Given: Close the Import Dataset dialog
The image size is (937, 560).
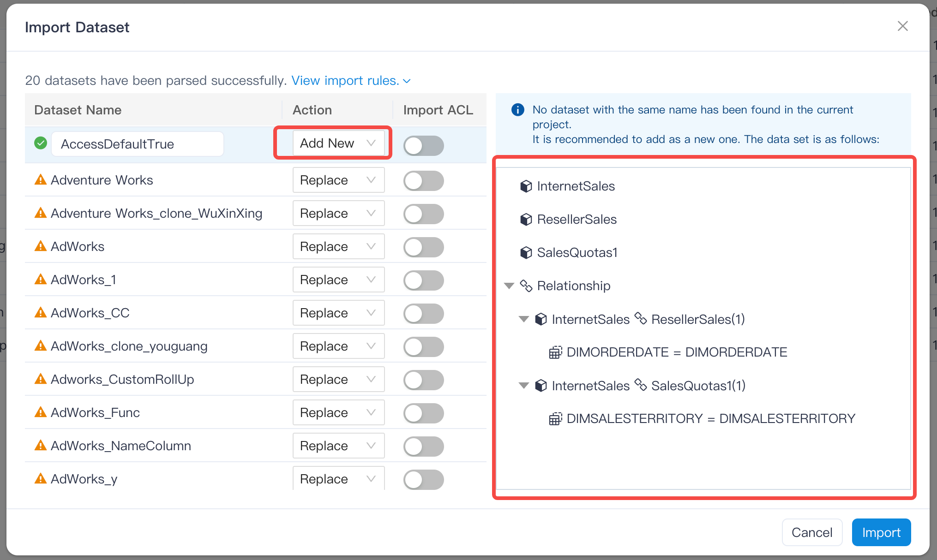Looking at the screenshot, I should click(903, 26).
